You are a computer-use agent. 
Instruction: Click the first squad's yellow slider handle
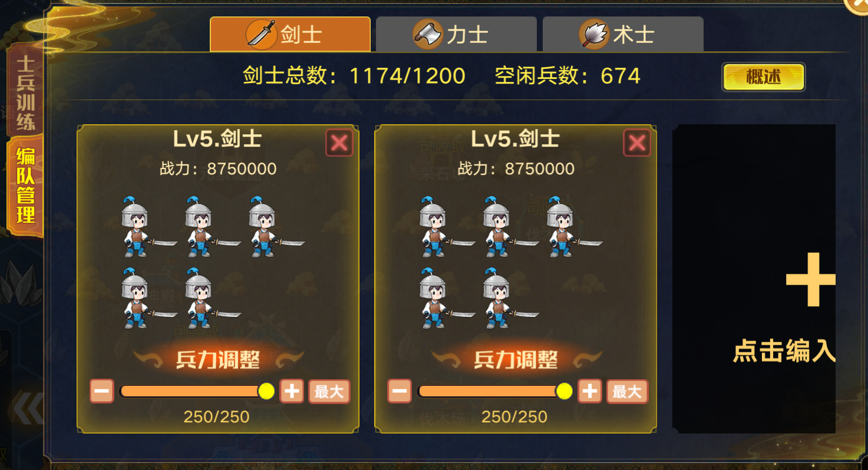click(266, 391)
